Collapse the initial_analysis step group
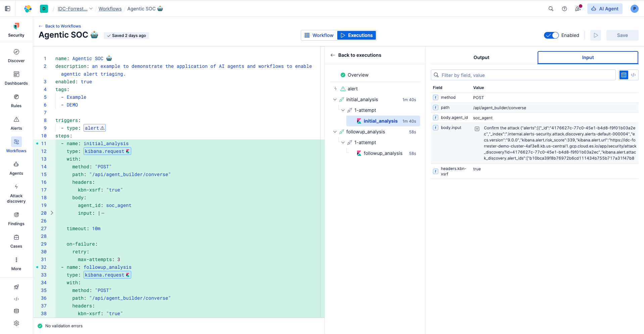 tap(335, 99)
